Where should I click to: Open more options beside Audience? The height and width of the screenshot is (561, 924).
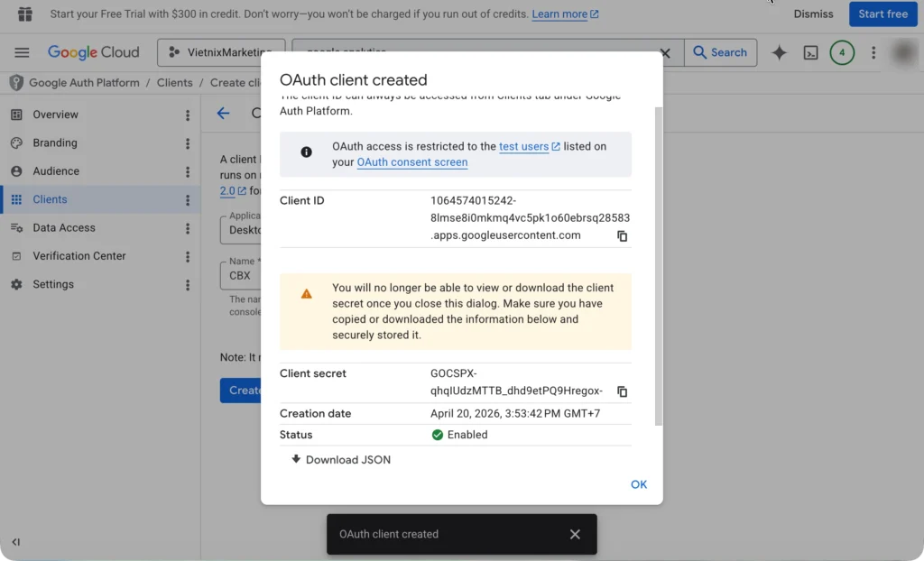tap(188, 171)
